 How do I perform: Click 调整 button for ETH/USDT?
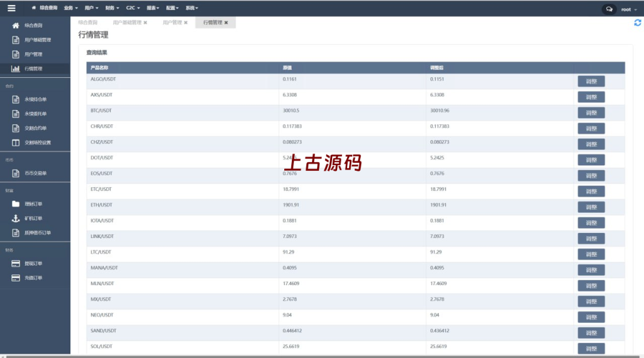[x=591, y=207]
